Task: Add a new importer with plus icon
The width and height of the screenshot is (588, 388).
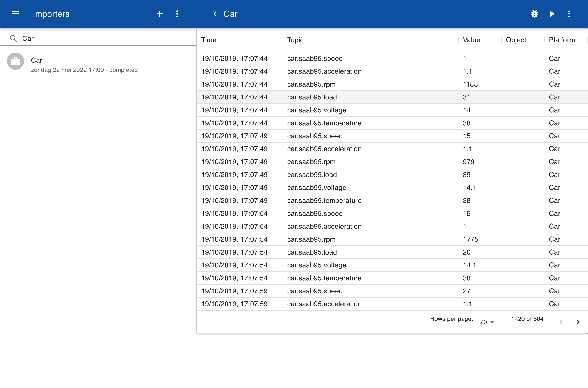Action: point(160,14)
